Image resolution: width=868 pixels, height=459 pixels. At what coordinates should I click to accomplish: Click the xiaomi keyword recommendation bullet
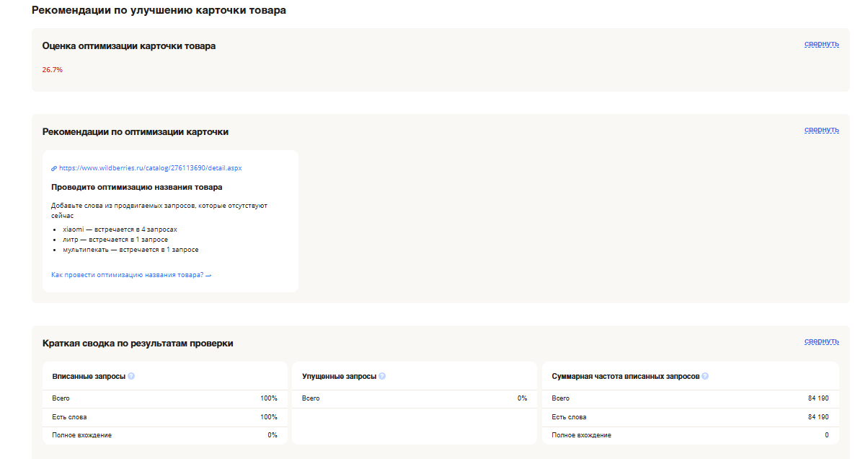coord(120,229)
